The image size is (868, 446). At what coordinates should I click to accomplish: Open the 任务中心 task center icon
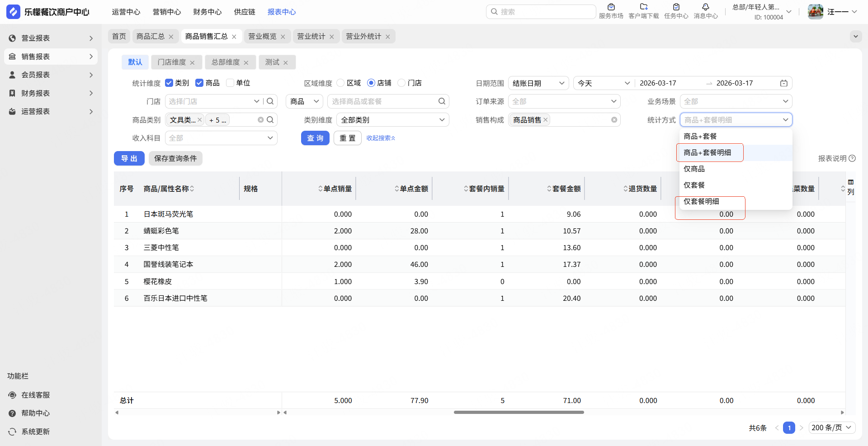pyautogui.click(x=676, y=8)
